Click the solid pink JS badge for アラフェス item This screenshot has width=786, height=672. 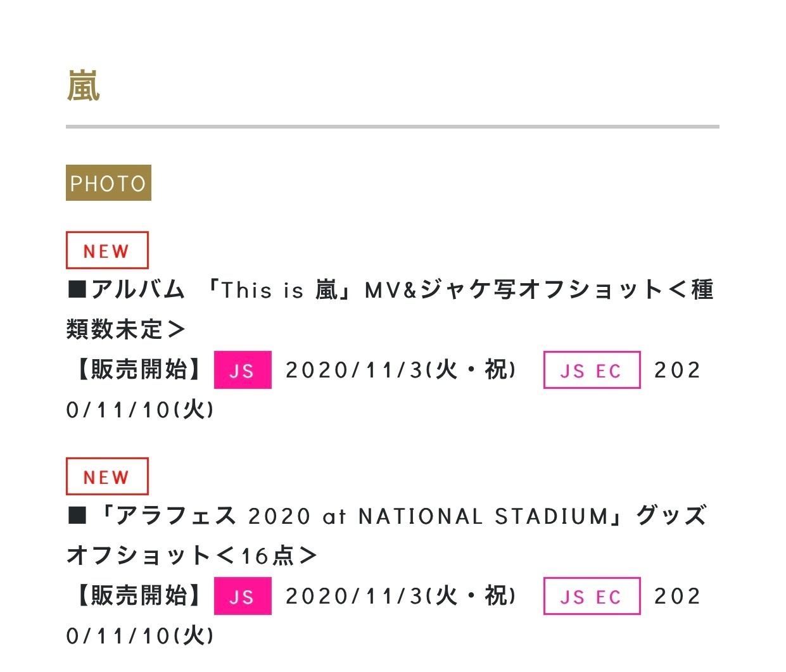[x=243, y=596]
